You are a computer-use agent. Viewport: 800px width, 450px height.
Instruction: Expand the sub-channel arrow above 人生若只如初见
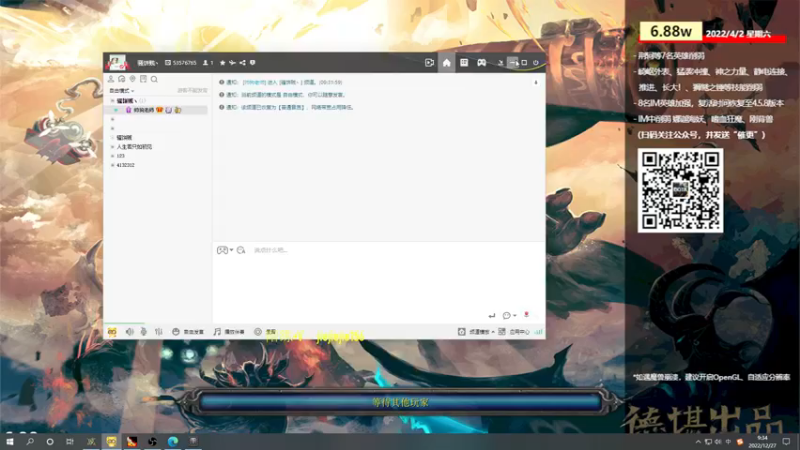(113, 137)
